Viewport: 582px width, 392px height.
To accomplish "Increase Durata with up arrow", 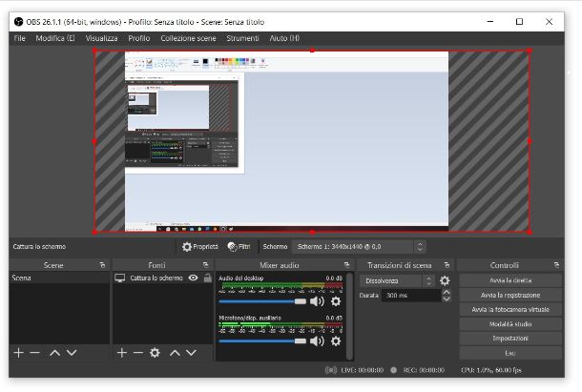I will click(x=447, y=292).
